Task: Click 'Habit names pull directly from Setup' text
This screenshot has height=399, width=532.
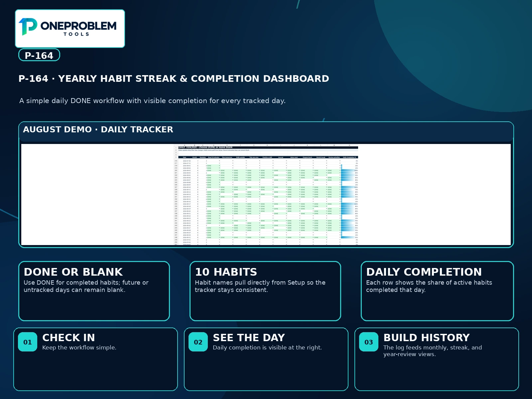Action: point(260,286)
